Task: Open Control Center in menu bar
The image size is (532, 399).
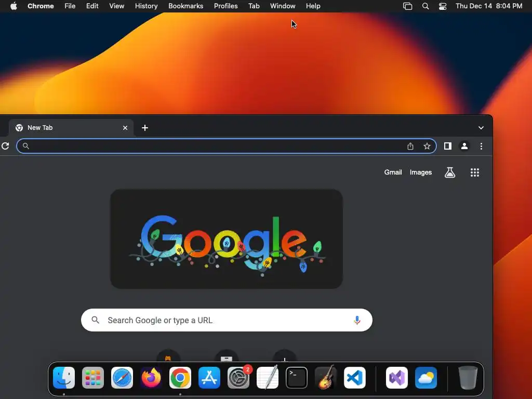Action: [443, 6]
